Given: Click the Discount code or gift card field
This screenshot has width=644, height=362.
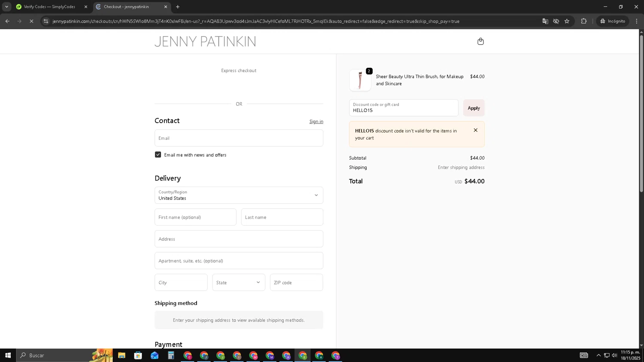Looking at the screenshot, I should (404, 108).
